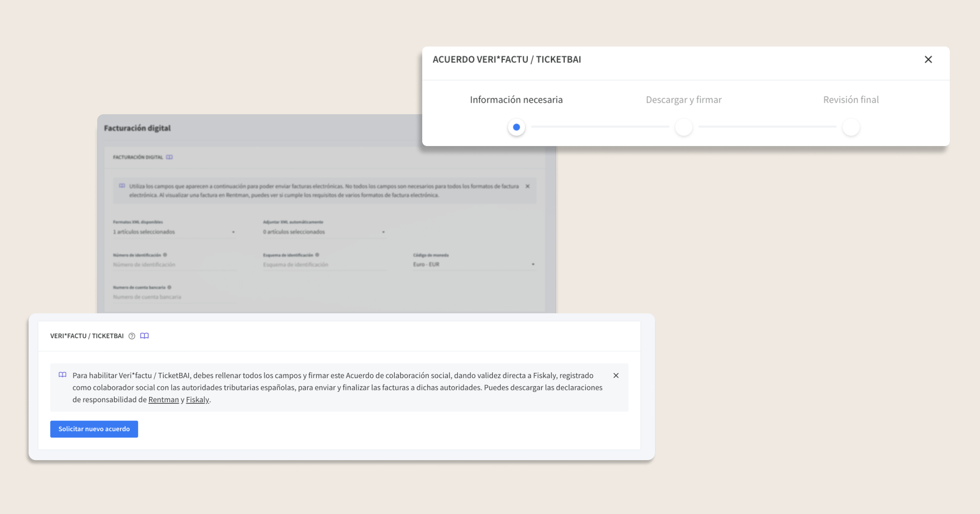Click the Numero de cuenta bancaria input field
The width and height of the screenshot is (980, 514).
click(174, 297)
